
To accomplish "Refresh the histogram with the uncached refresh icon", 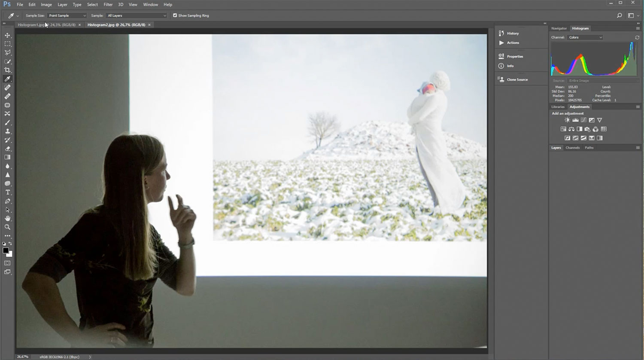I will pyautogui.click(x=637, y=37).
